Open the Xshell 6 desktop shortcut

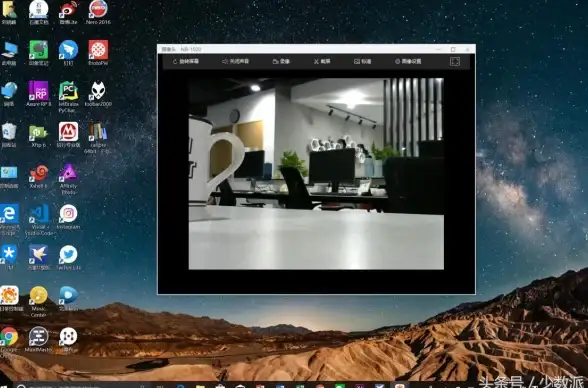39,176
